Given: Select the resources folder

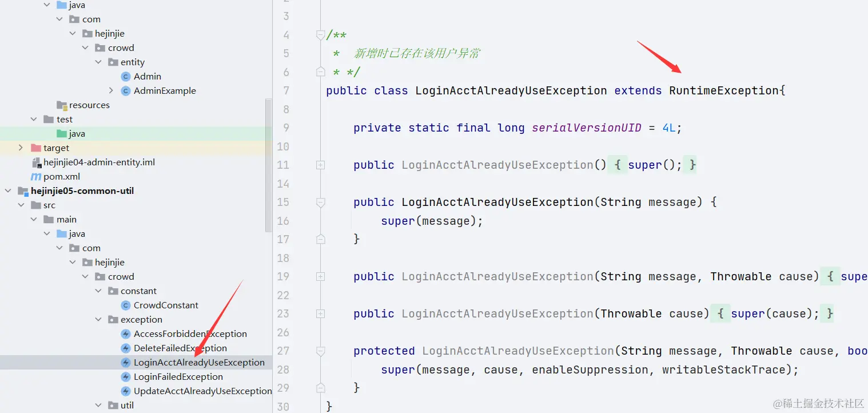Looking at the screenshot, I should coord(89,105).
